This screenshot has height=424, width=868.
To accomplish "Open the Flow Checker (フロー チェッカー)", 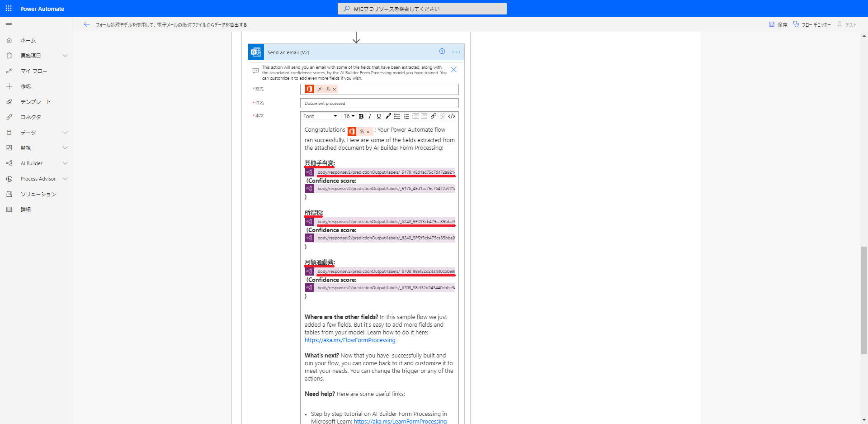I will pos(812,24).
